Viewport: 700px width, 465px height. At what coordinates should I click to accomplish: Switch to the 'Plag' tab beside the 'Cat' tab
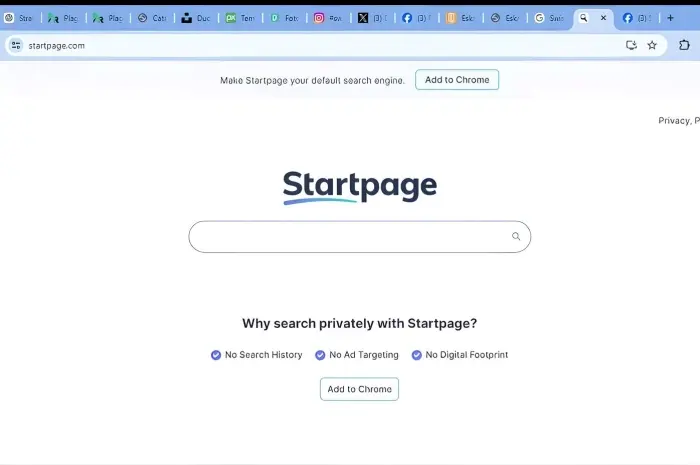pos(108,18)
